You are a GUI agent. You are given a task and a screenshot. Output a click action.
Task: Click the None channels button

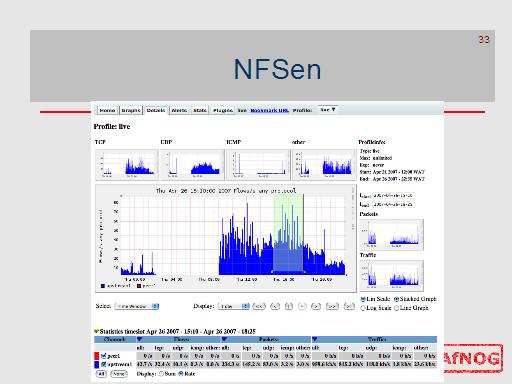tap(119, 374)
